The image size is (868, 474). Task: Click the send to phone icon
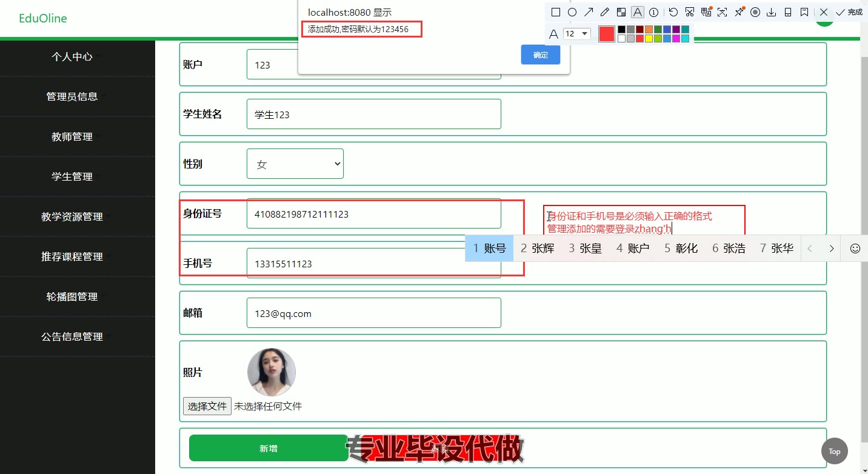788,12
